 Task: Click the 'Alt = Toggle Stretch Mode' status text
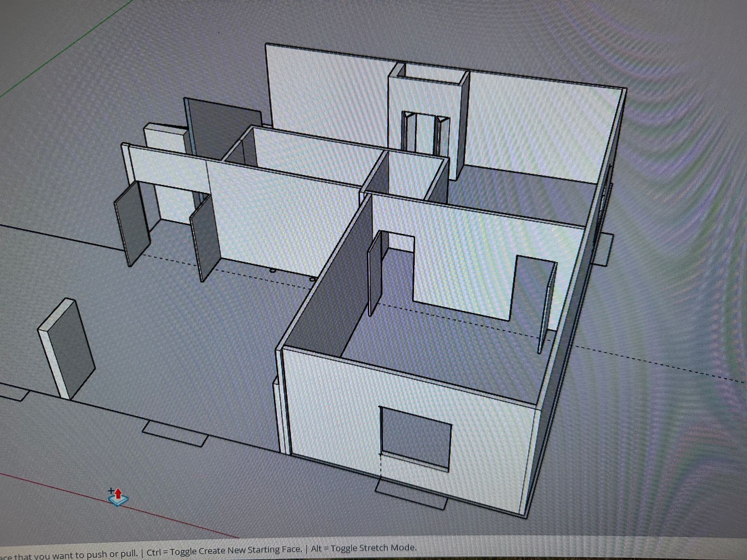(x=363, y=548)
